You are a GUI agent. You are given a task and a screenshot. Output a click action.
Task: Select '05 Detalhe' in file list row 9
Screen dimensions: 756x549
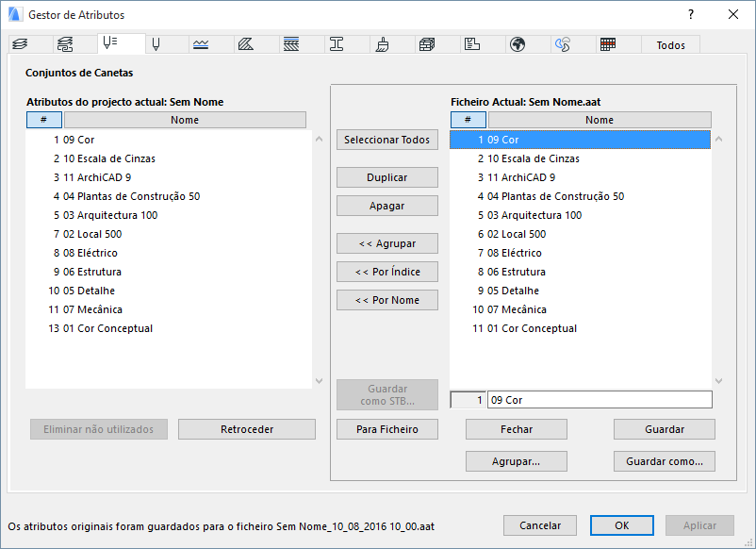(x=580, y=291)
